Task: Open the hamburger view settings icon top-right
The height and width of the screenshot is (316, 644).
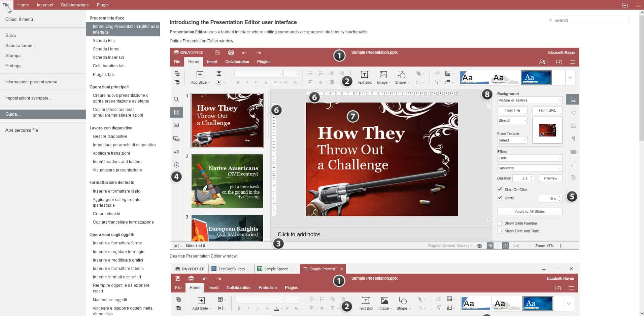Action: (638, 5)
